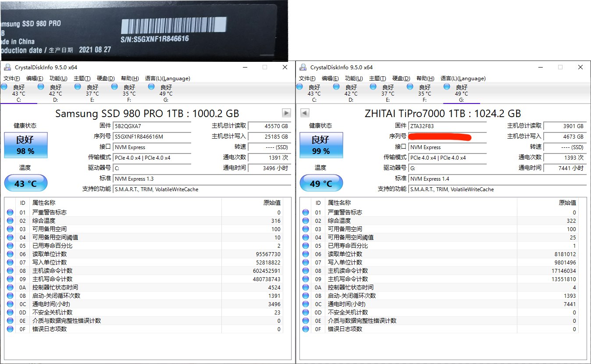
Task: Select drive C: tab in ZHITAI window
Action: coord(314,93)
